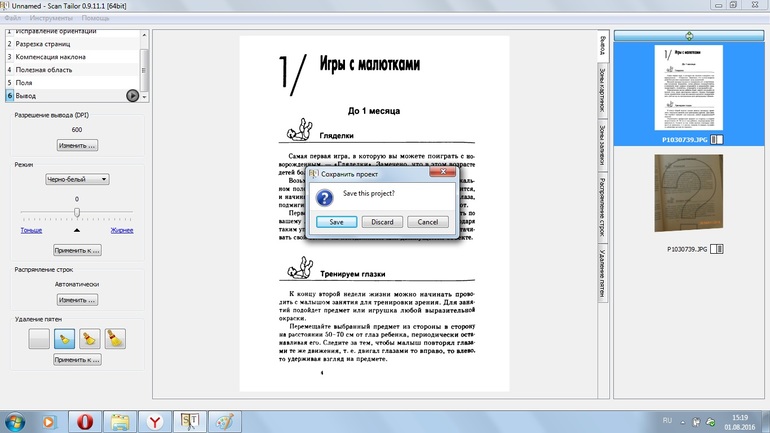The image size is (770, 433).
Task: Select the aggressive despeckle brush
Action: 114,338
